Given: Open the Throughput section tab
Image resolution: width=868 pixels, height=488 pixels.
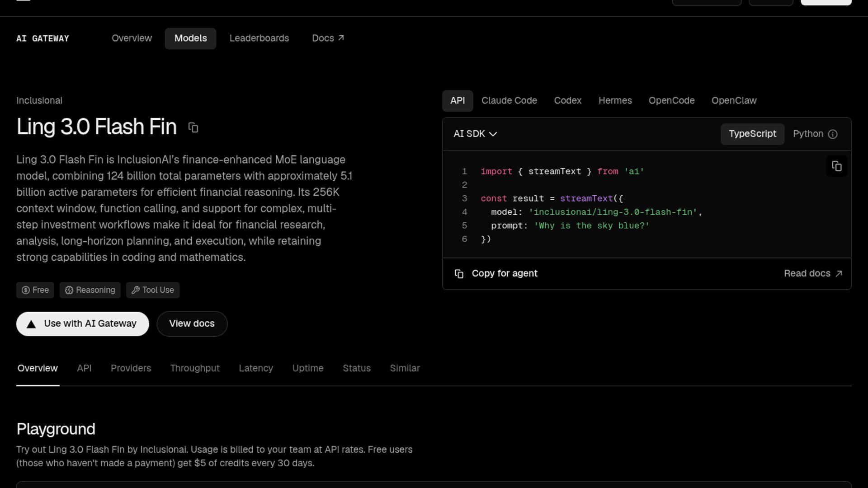Looking at the screenshot, I should 195,368.
